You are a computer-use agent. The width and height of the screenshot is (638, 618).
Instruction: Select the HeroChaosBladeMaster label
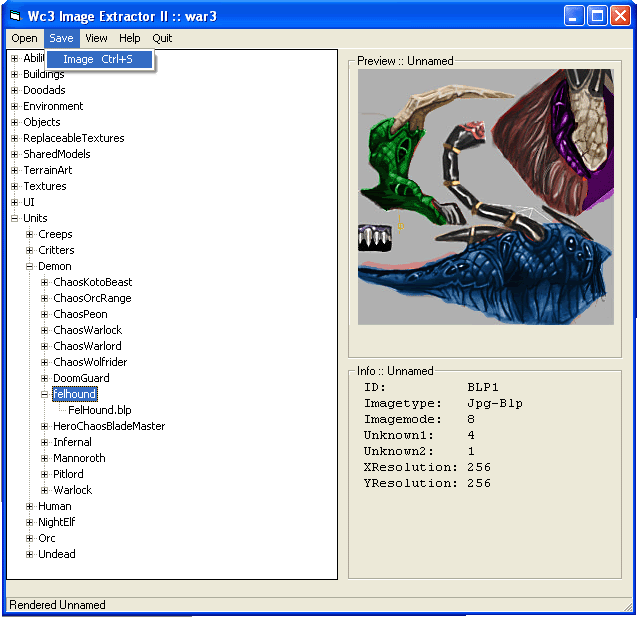(x=109, y=426)
